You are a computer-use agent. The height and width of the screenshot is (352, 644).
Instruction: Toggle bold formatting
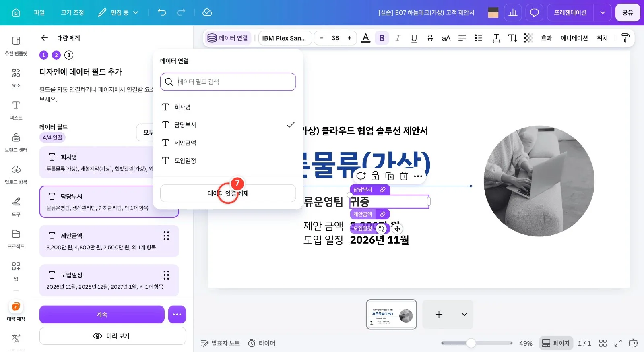(382, 38)
